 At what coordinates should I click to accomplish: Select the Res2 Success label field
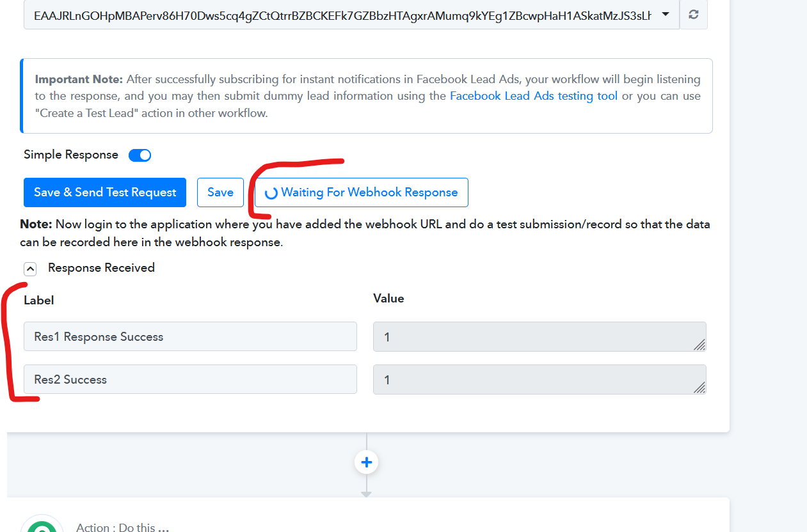point(190,379)
